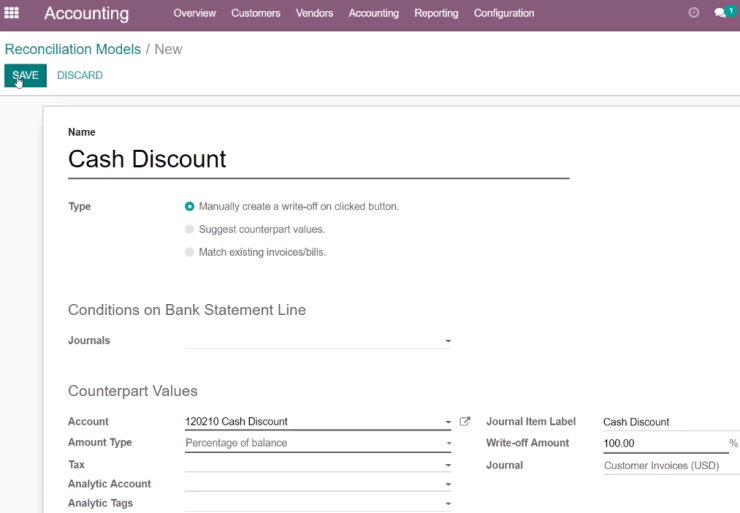
Task: Go back to Reconciliation Models breadcrumb
Action: tap(73, 49)
